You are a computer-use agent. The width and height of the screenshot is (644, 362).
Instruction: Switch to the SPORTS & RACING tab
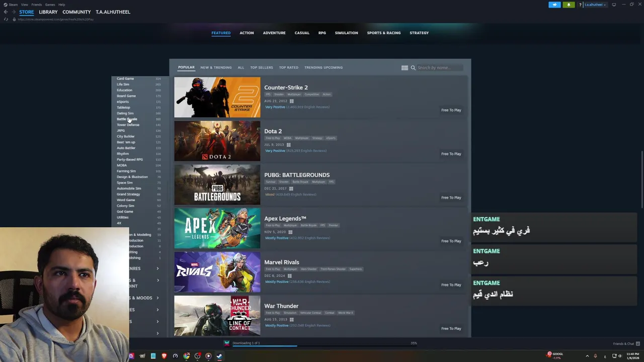pos(384,33)
